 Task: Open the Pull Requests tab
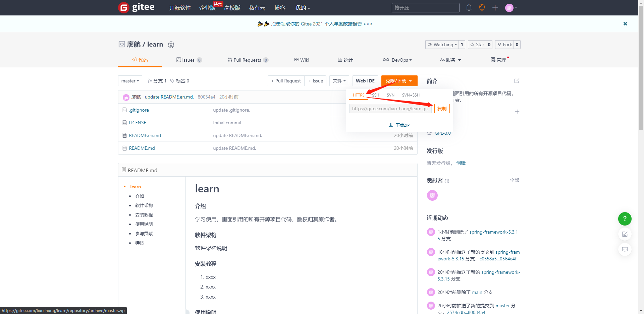coord(248,60)
